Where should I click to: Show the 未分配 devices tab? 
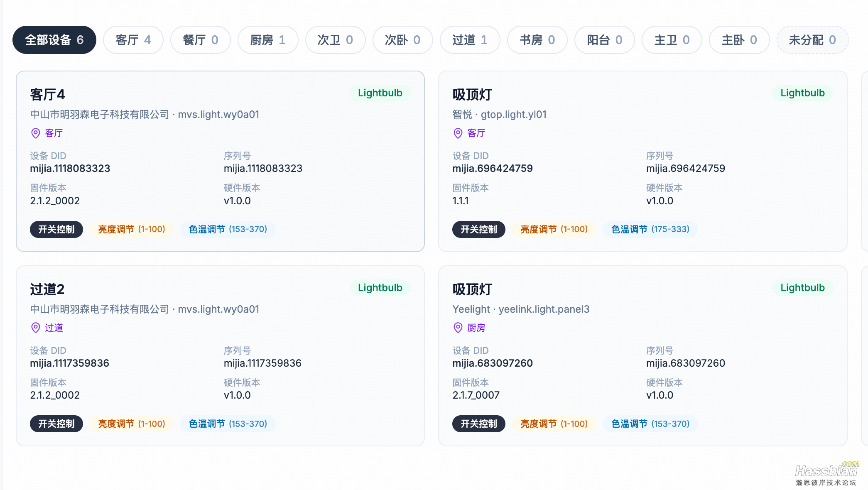pyautogui.click(x=812, y=40)
